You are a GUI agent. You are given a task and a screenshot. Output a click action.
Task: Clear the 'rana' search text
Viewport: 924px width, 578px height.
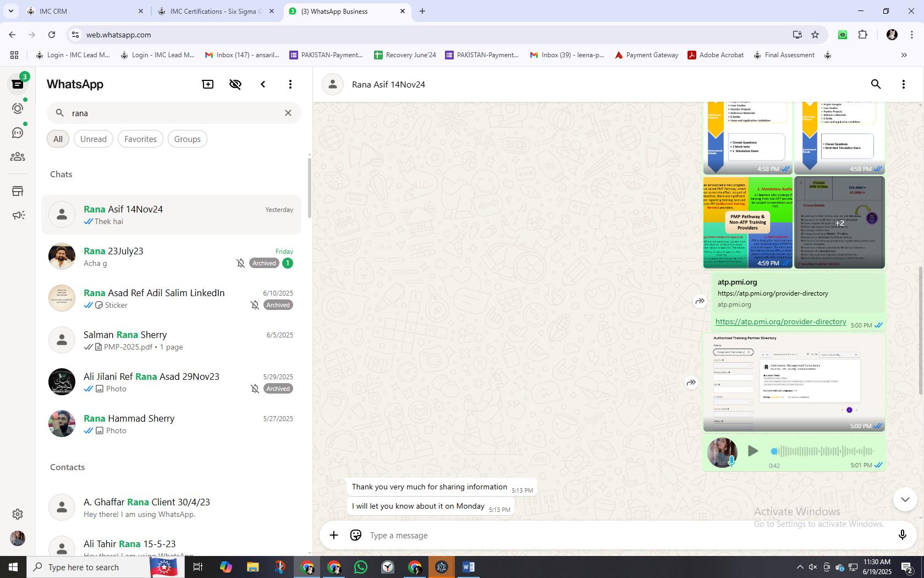288,113
